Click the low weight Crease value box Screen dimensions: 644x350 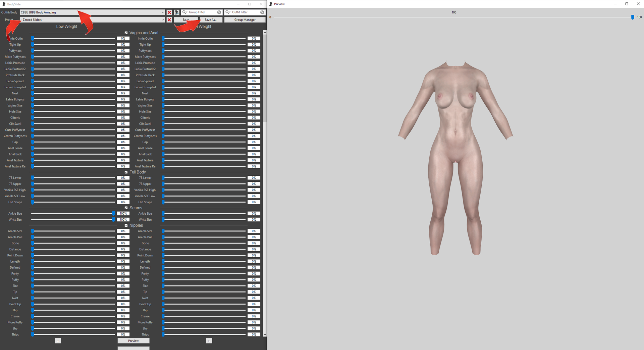123,316
